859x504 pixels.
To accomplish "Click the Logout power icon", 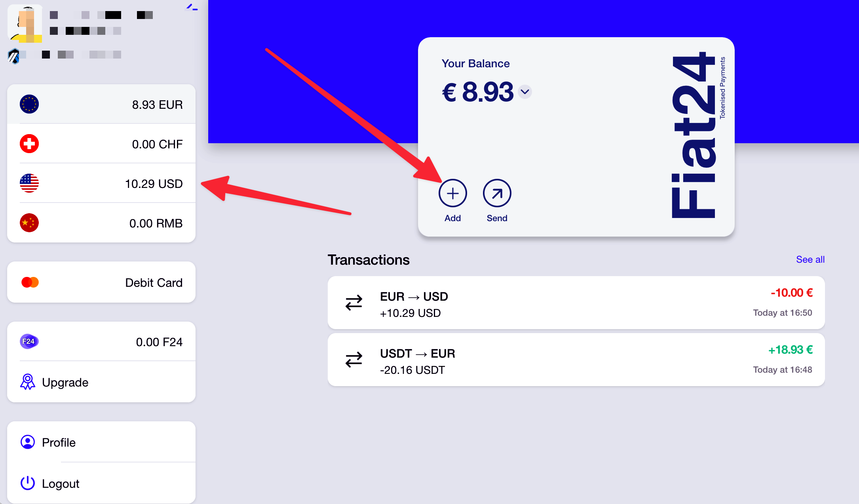I will pos(28,483).
